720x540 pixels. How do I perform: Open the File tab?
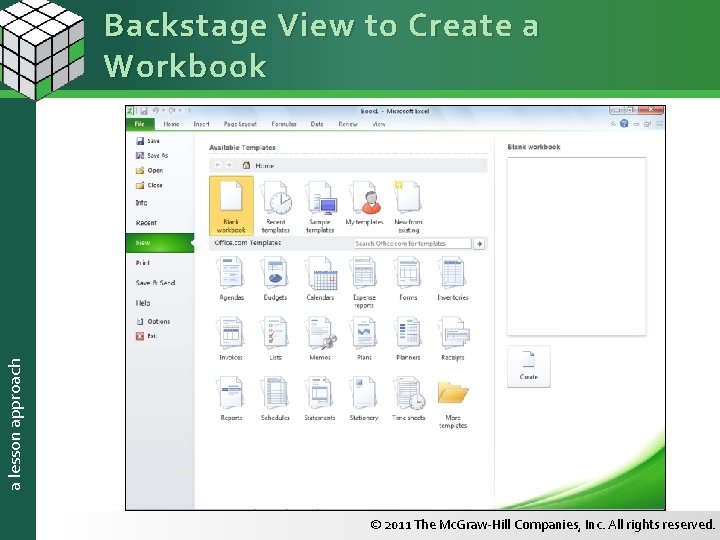[x=140, y=124]
